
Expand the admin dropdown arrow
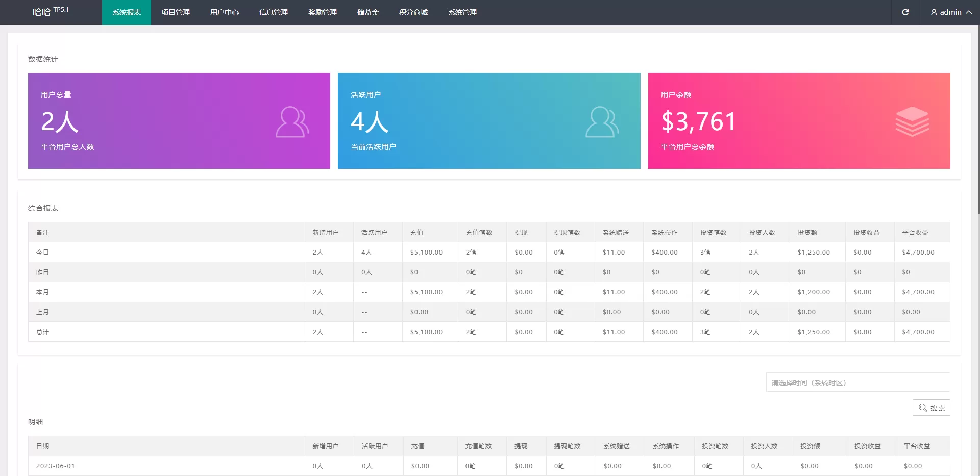point(968,12)
